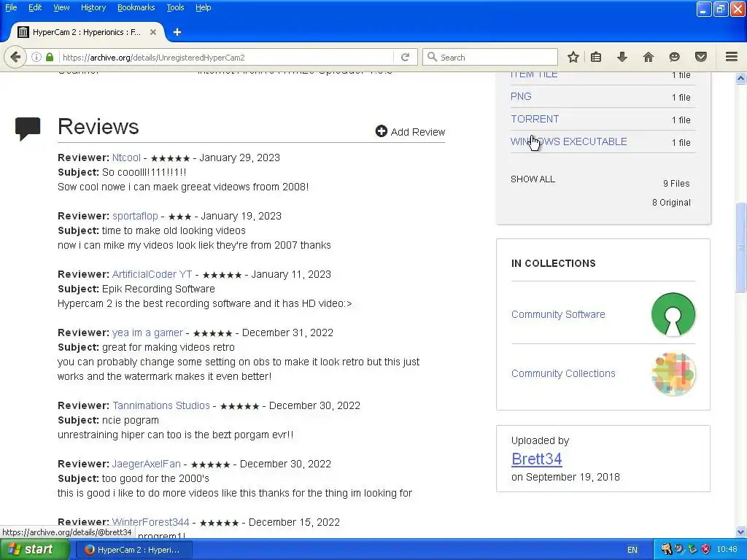Click the first system tray icon
Viewport: 747px width, 560px height.
pyautogui.click(x=666, y=550)
